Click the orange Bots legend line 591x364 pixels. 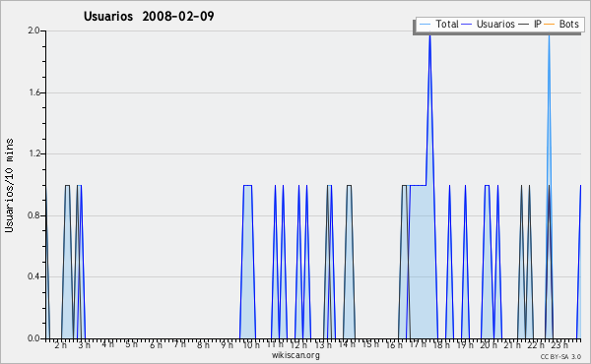(x=550, y=25)
